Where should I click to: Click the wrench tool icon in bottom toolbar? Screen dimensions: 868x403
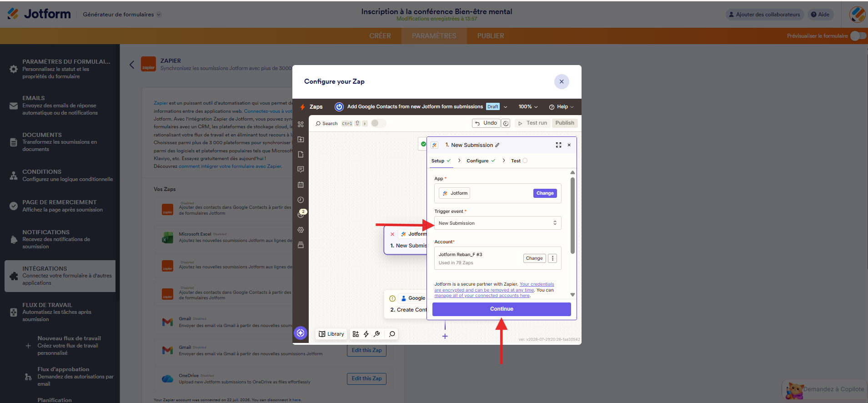tap(376, 334)
